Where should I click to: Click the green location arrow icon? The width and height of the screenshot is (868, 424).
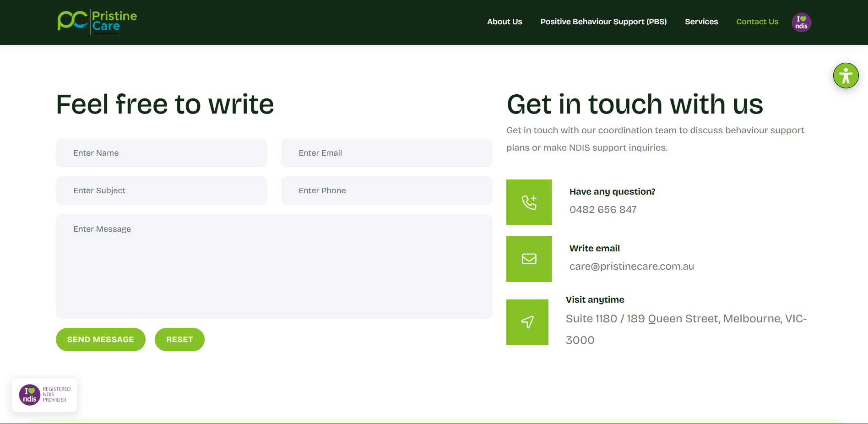[527, 322]
